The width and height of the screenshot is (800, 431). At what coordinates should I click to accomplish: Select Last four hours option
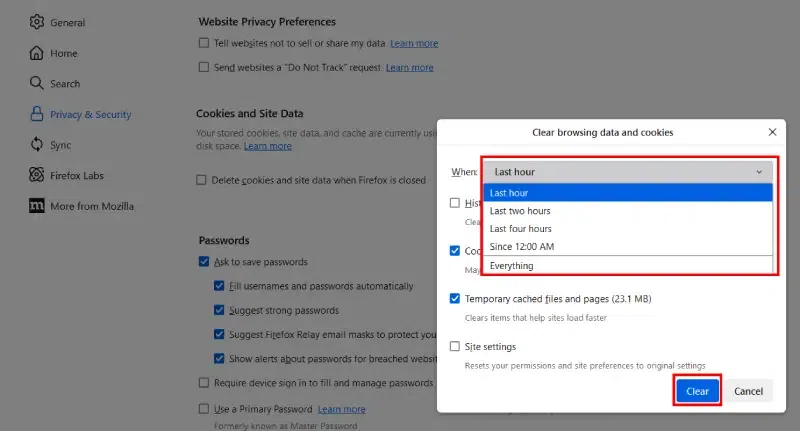(521, 229)
